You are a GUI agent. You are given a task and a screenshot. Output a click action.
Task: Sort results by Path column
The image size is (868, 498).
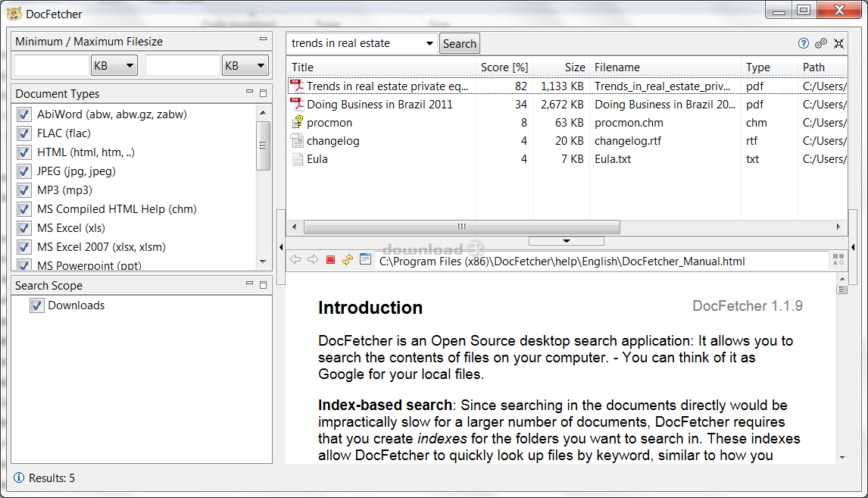coord(823,67)
